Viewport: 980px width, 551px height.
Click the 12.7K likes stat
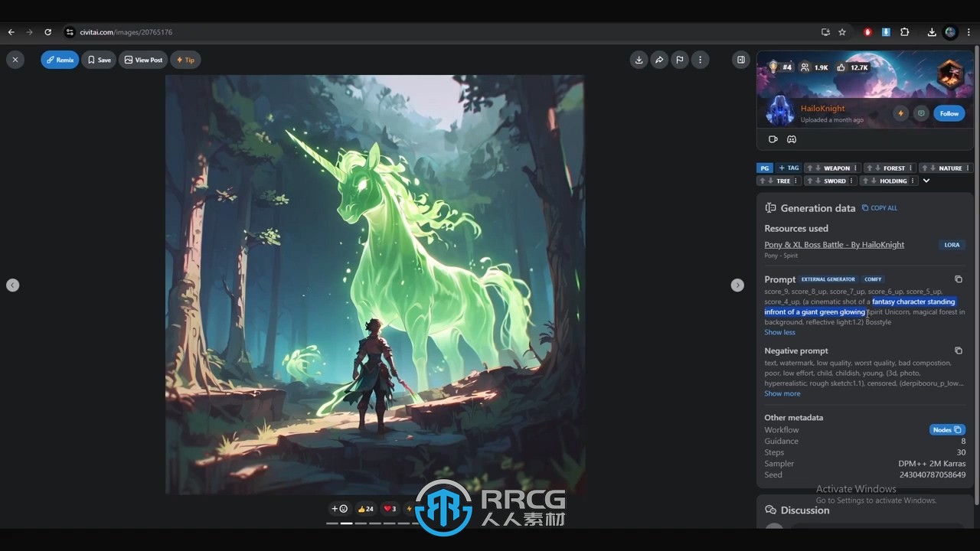852,67
